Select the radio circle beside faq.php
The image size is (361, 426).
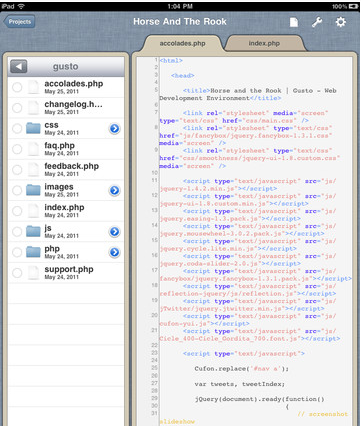pyautogui.click(x=17, y=149)
